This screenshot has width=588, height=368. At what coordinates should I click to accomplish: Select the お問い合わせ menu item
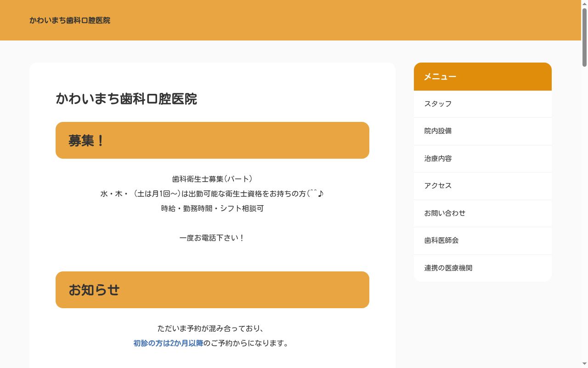(482, 213)
